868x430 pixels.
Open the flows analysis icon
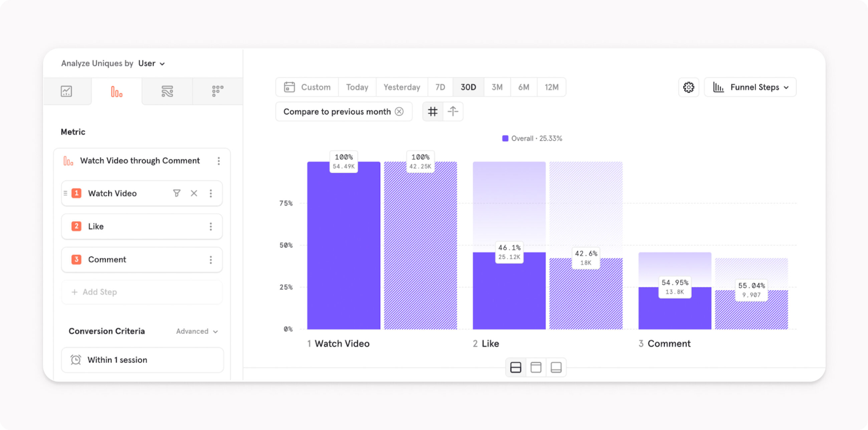click(x=167, y=91)
